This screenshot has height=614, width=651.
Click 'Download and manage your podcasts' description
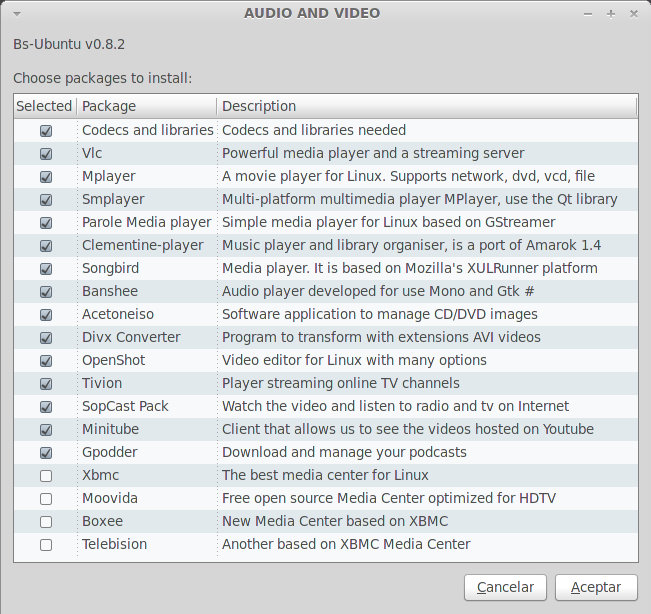pos(344,452)
